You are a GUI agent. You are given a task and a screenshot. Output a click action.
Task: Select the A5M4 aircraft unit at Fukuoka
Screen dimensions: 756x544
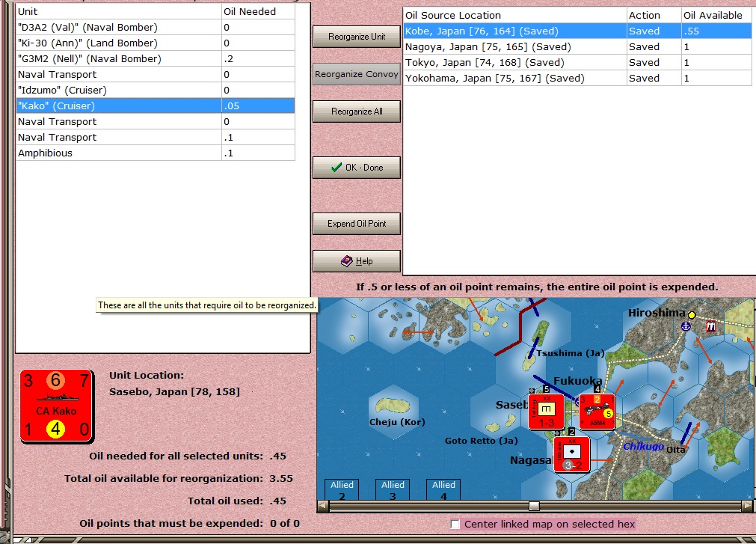(x=597, y=412)
